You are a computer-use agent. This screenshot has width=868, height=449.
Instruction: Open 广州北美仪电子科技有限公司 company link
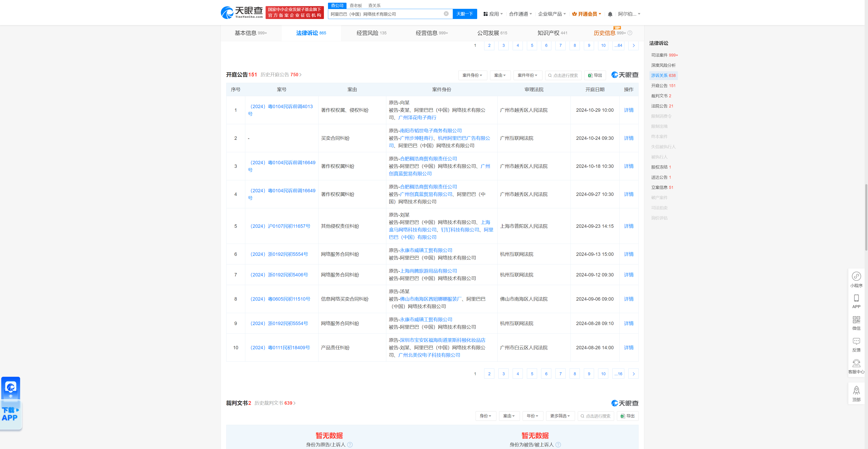429,355
